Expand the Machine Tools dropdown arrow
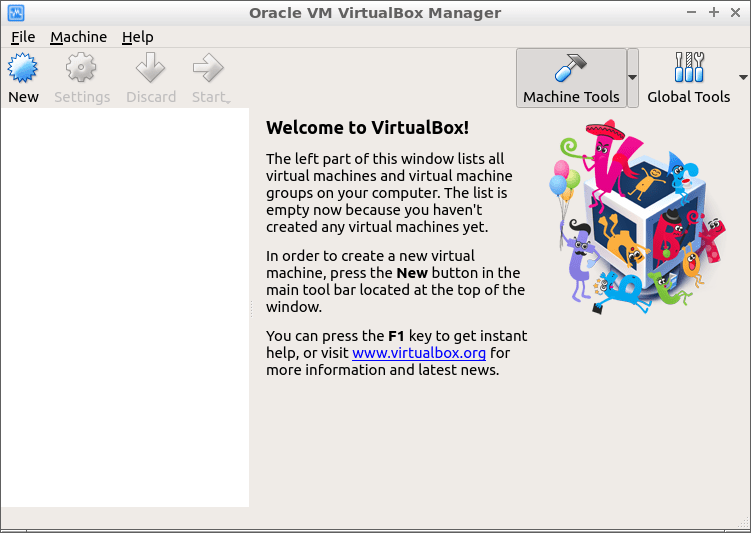The image size is (751, 533). click(633, 78)
